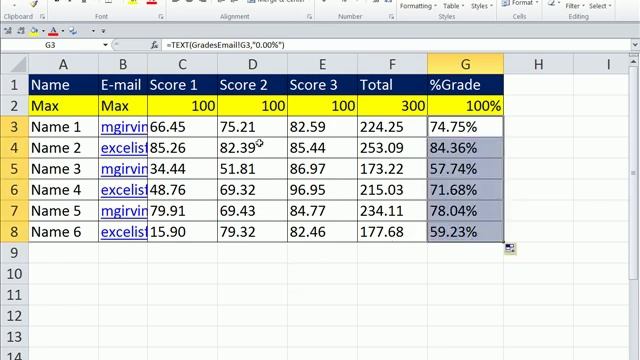Click cell F7 showing 234.11
The width and height of the screenshot is (640, 360).
[x=392, y=211]
